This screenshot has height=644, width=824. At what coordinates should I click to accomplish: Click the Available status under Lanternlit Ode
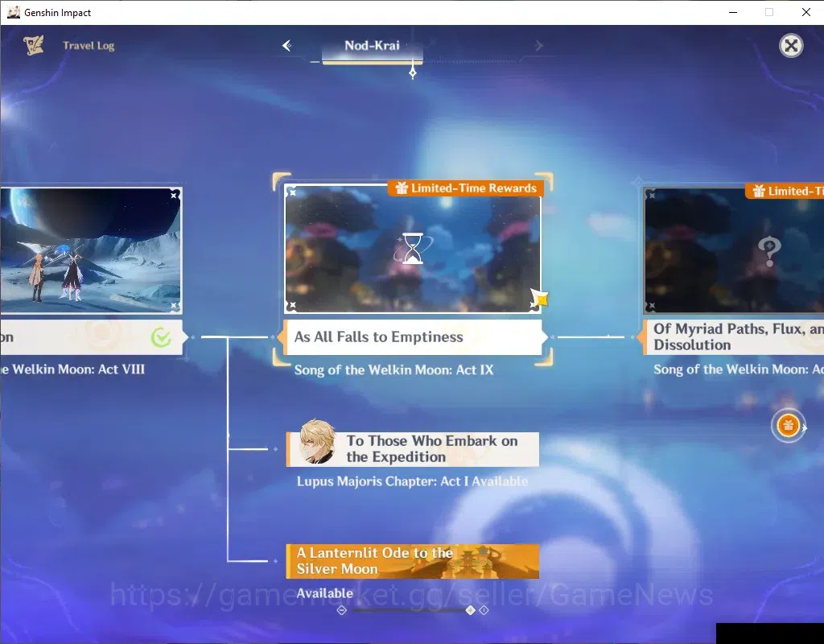tap(325, 593)
